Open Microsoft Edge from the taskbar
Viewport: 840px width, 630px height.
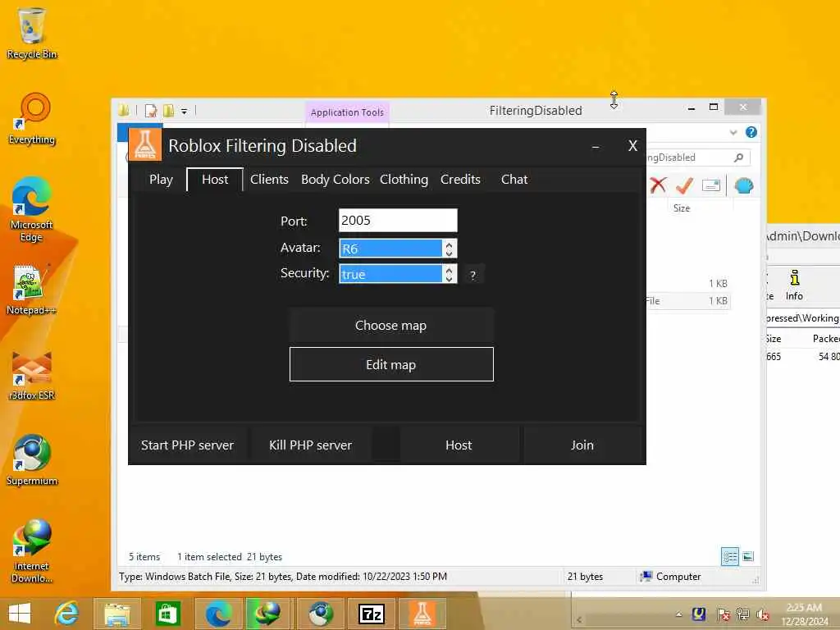[218, 614]
